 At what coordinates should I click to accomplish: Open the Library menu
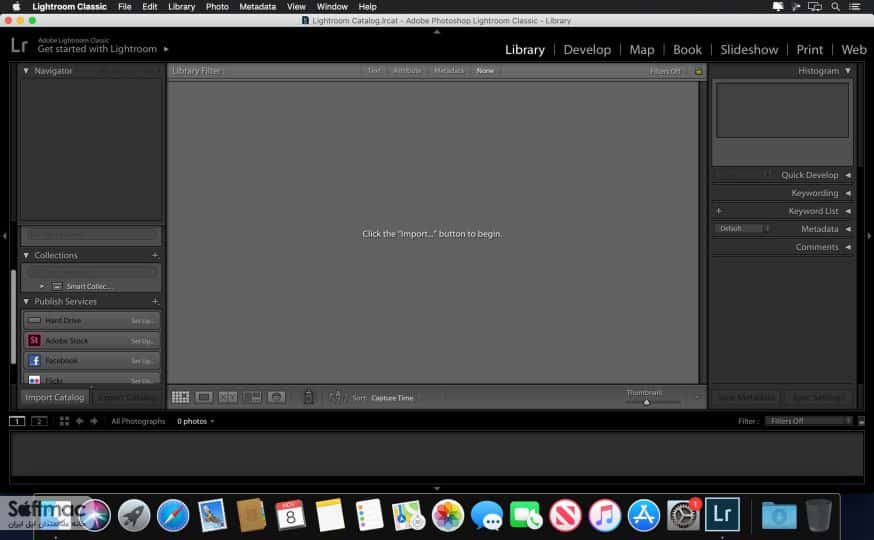[182, 7]
